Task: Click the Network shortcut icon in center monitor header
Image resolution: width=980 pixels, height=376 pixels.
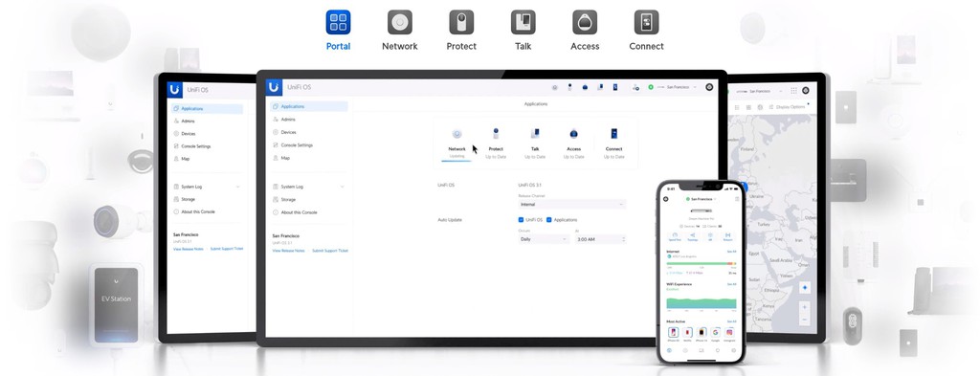Action: (x=554, y=87)
